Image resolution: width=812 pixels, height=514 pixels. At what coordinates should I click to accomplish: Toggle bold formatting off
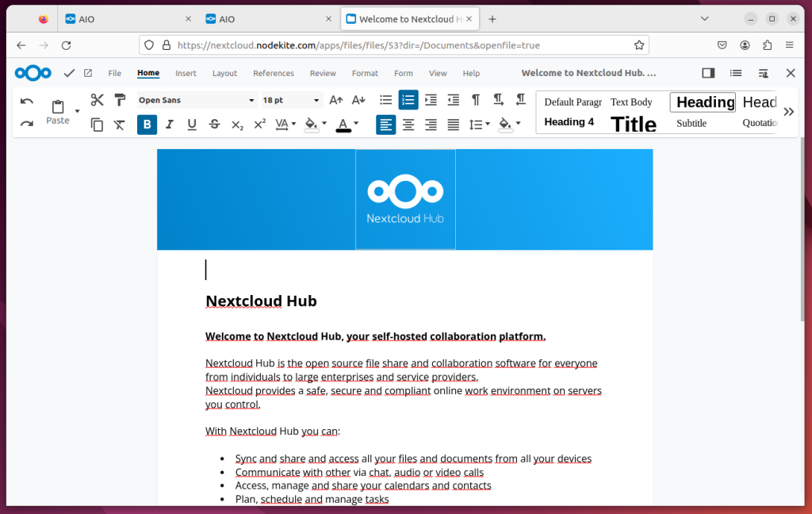click(146, 125)
